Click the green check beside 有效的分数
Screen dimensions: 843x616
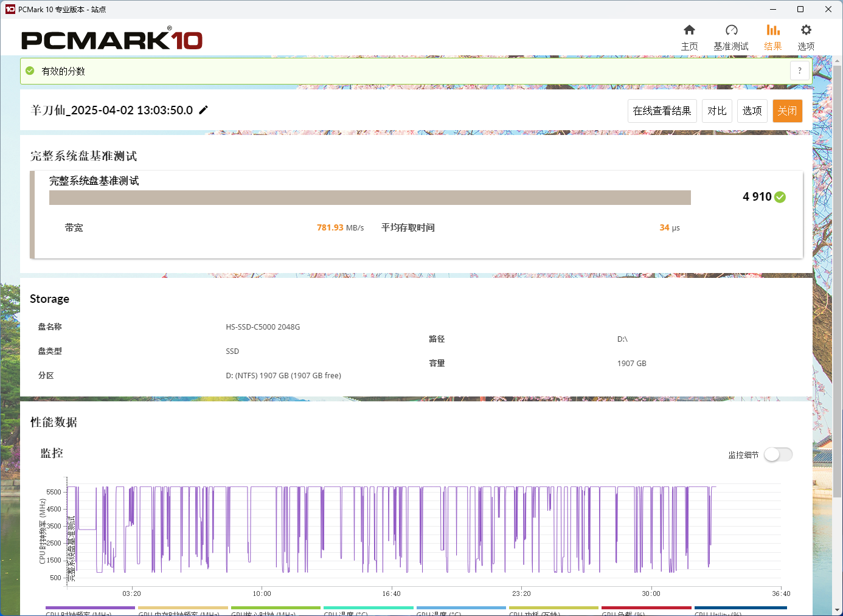click(30, 71)
